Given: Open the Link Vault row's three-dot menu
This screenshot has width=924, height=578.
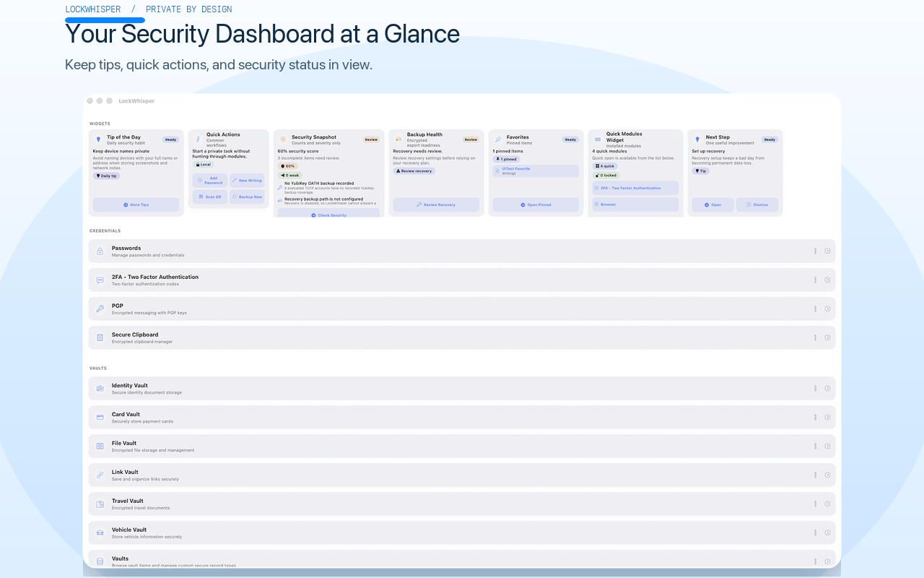Looking at the screenshot, I should [816, 475].
